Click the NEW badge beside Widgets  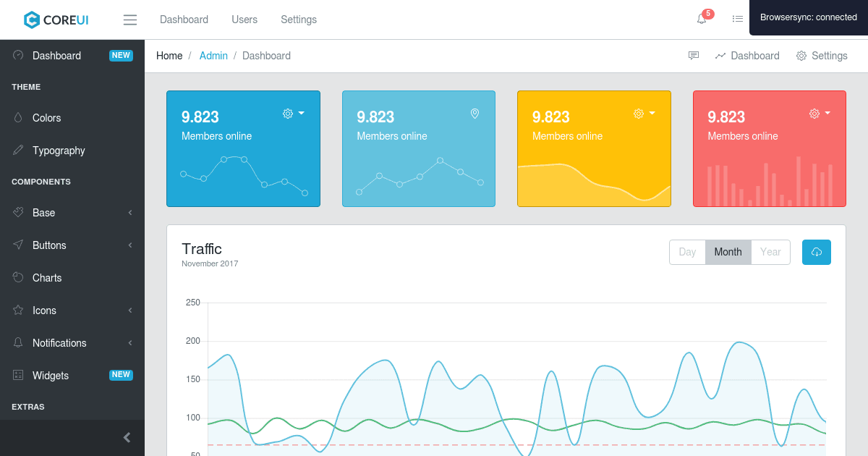click(x=121, y=375)
